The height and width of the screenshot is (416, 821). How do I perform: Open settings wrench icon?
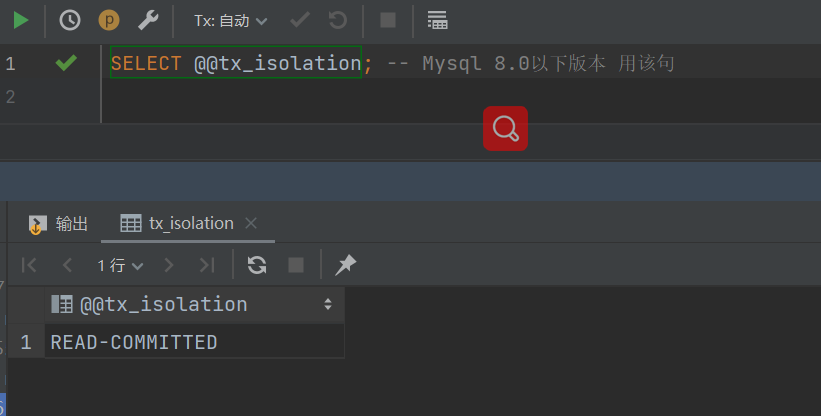(x=147, y=20)
